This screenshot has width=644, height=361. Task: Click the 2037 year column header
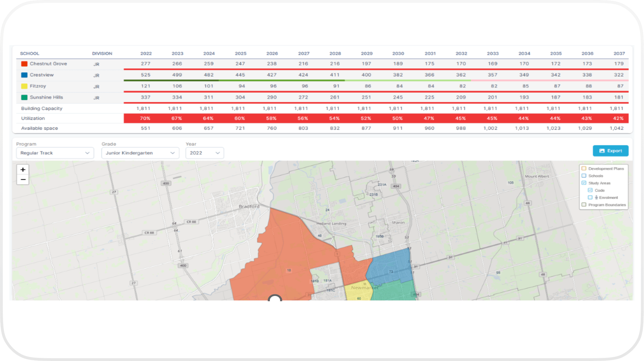(x=619, y=53)
